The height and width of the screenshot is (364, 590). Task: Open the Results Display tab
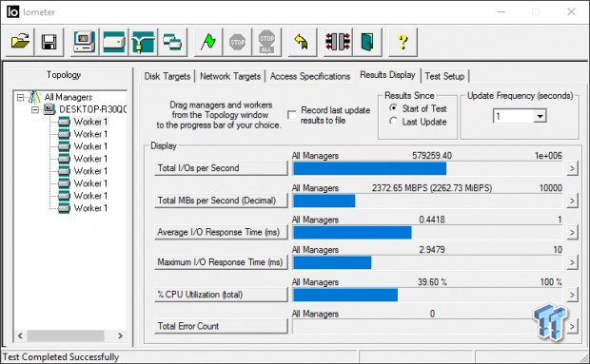pos(387,75)
